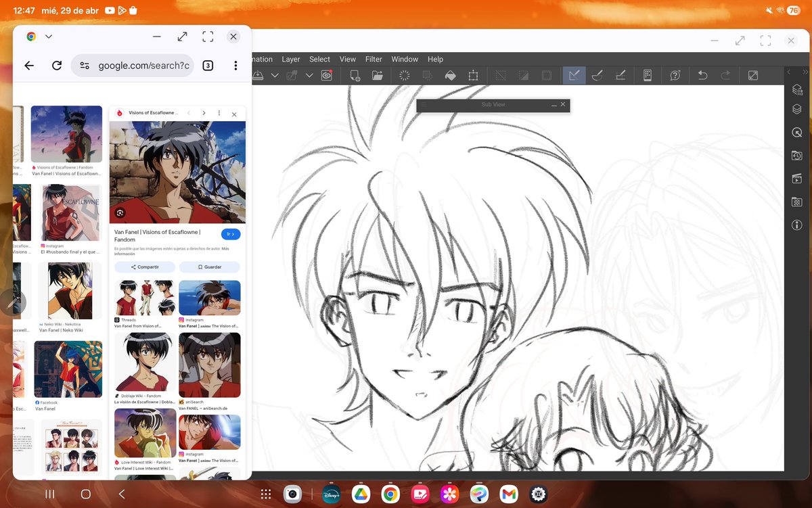The width and height of the screenshot is (812, 508).
Task: Open the Filter menu in Clip Studio
Action: 374,60
